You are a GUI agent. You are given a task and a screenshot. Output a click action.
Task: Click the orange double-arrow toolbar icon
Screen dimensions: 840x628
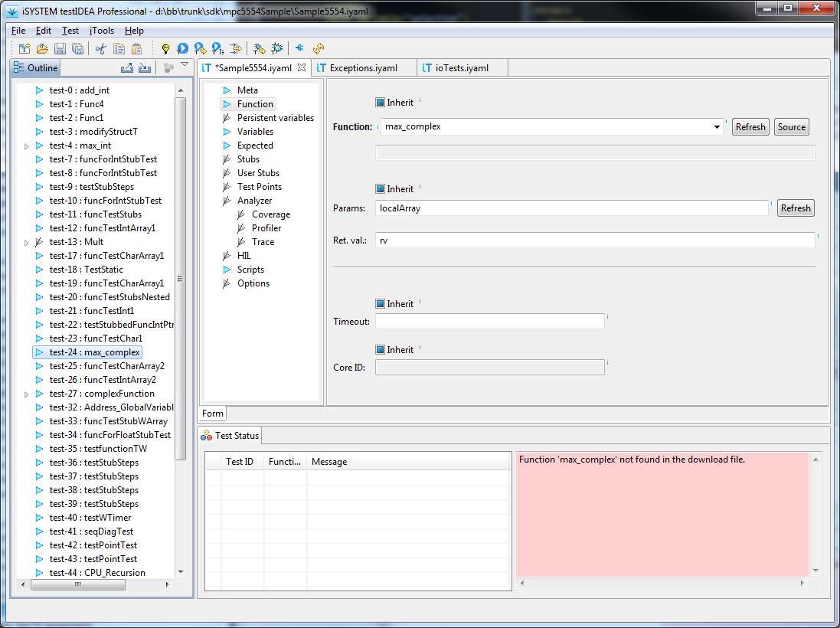pyautogui.click(x=235, y=49)
